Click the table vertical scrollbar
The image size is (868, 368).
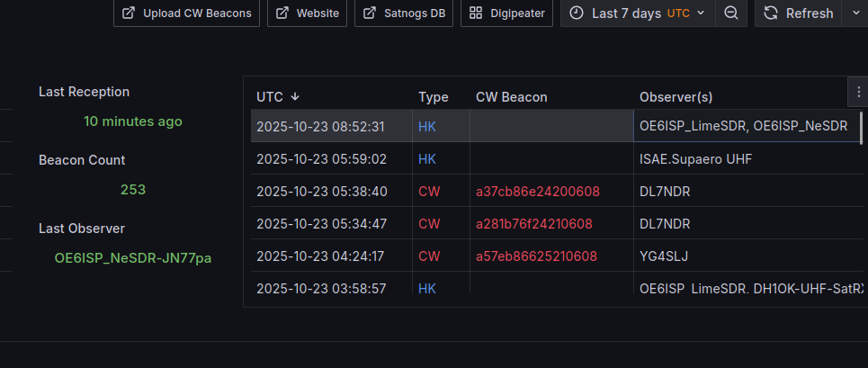(862, 127)
